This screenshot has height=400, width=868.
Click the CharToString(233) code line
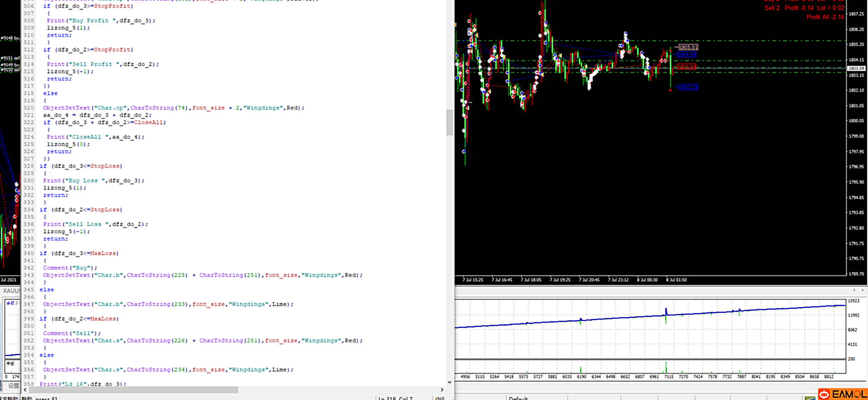tap(168, 304)
